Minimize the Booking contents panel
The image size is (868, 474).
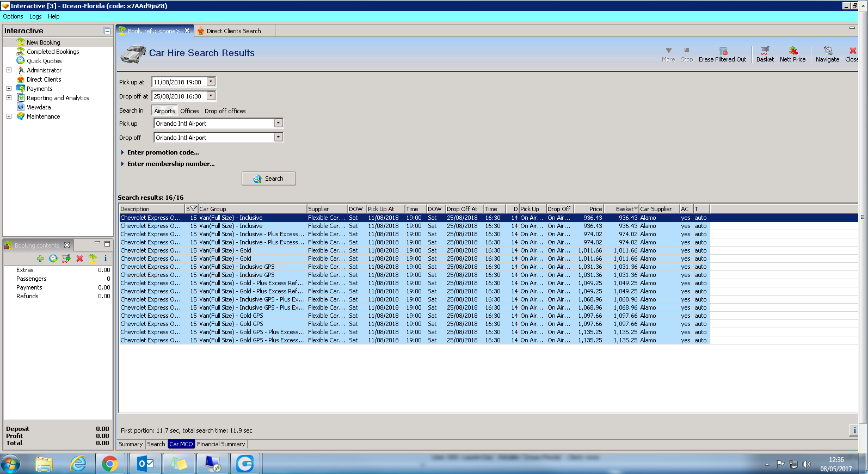pos(97,243)
